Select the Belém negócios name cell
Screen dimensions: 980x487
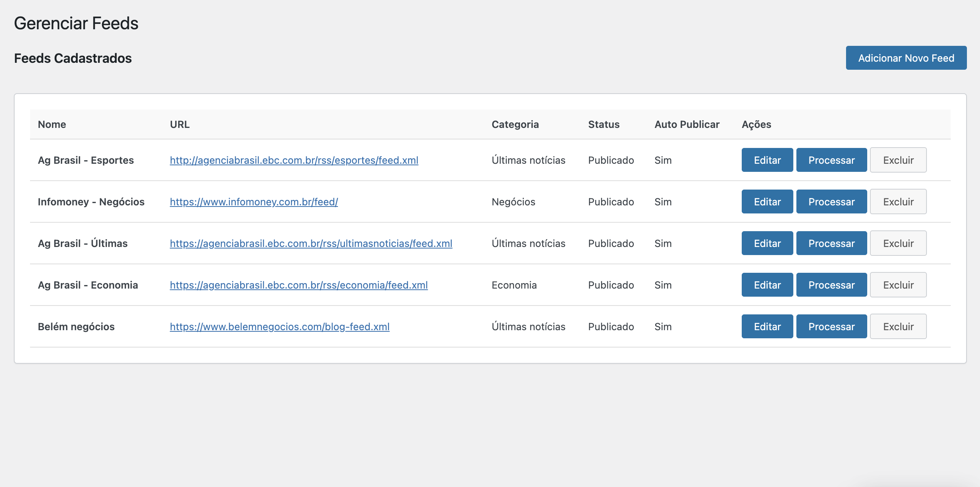pos(76,327)
